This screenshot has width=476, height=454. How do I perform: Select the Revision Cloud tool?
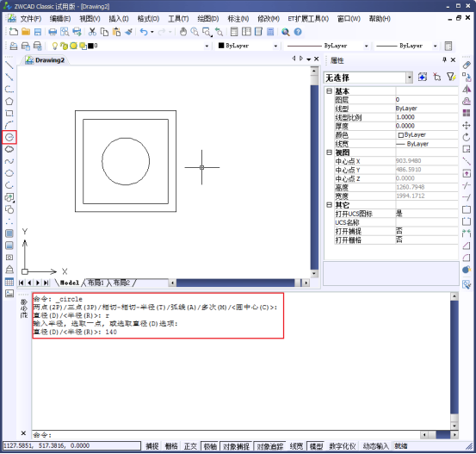tap(9, 149)
